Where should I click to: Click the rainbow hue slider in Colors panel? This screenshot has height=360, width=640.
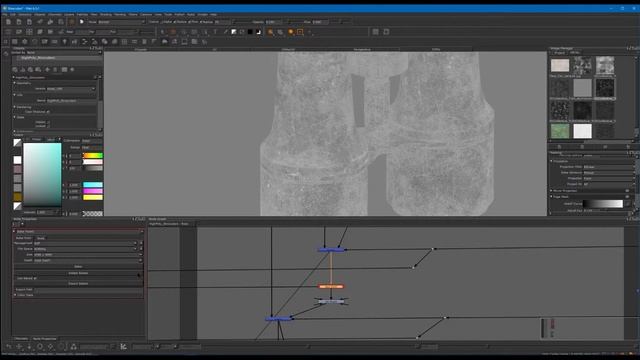tap(93, 156)
